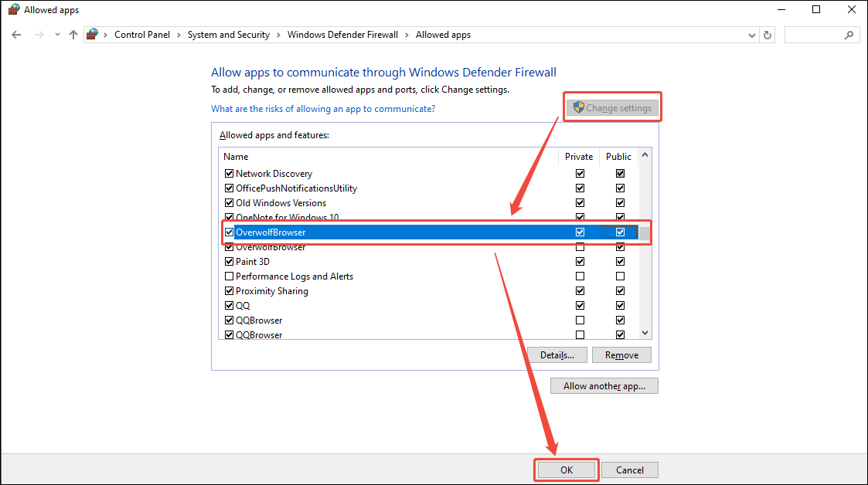Screen dimensions: 868x485
Task: Select the Allowed apps breadcrumb
Action: pyautogui.click(x=444, y=34)
